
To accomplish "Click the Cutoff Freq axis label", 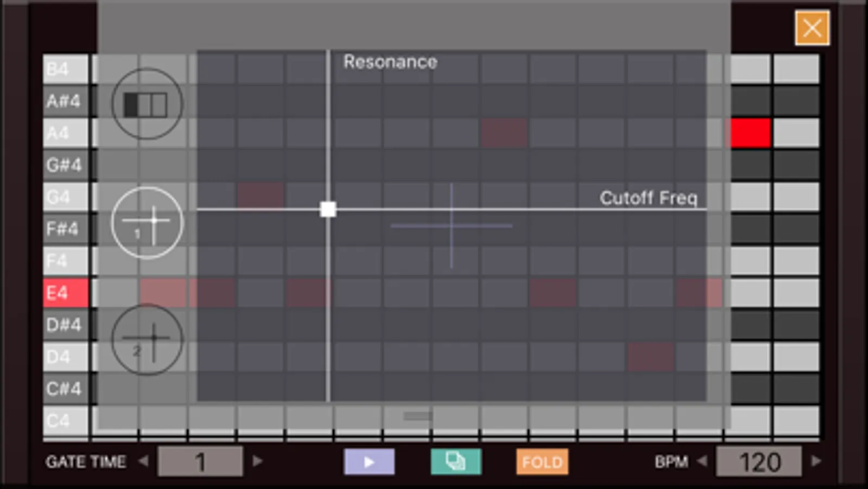I will [648, 198].
